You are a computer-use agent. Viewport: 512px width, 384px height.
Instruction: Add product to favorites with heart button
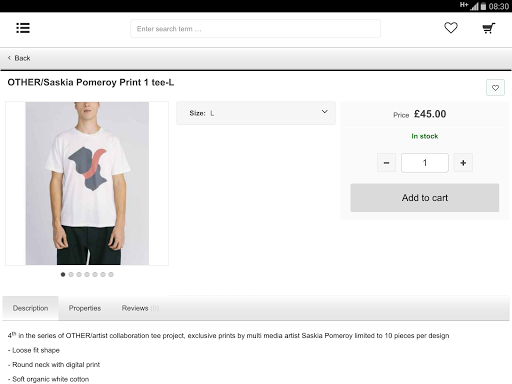495,88
